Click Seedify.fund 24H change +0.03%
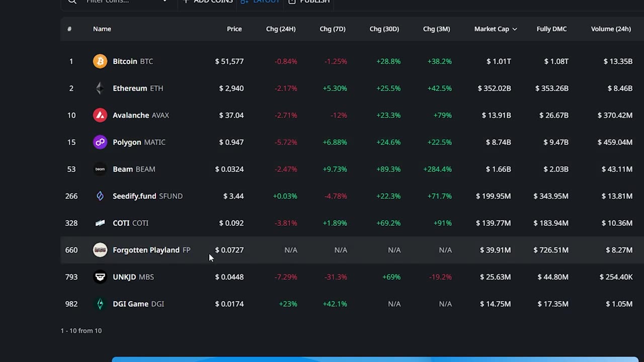The width and height of the screenshot is (644, 362). [x=285, y=196]
